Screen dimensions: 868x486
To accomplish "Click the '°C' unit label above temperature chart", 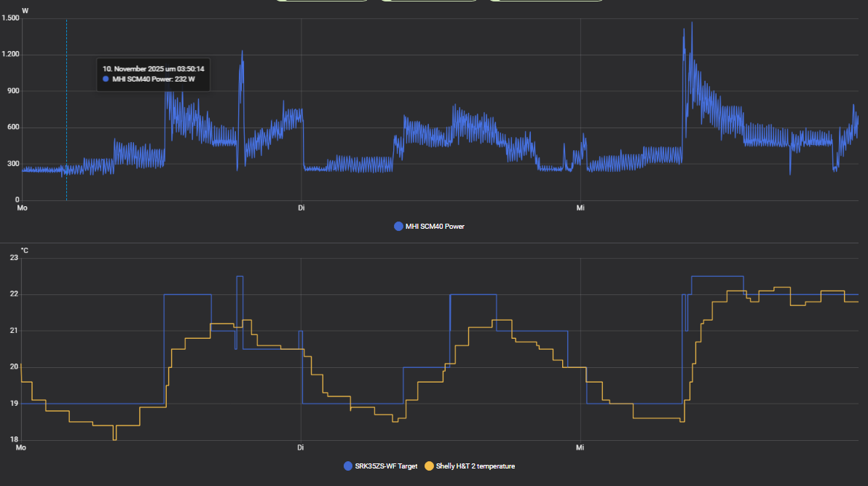I will (x=25, y=251).
